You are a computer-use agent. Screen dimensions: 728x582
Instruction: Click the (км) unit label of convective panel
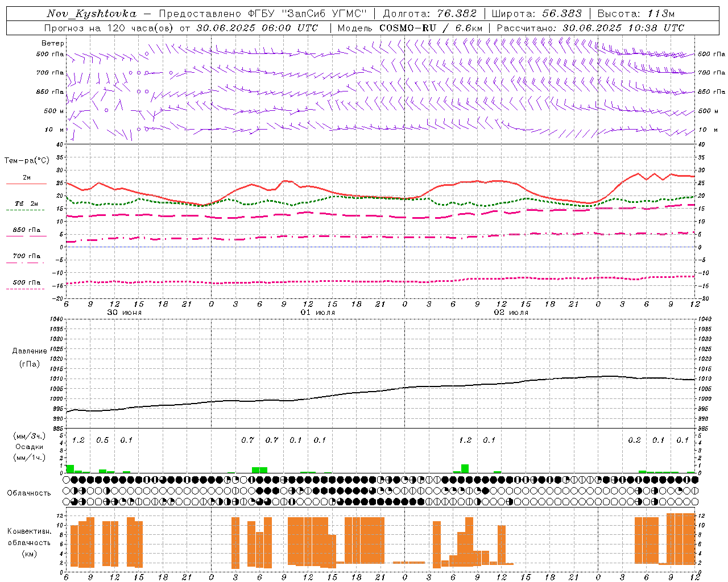30,554
